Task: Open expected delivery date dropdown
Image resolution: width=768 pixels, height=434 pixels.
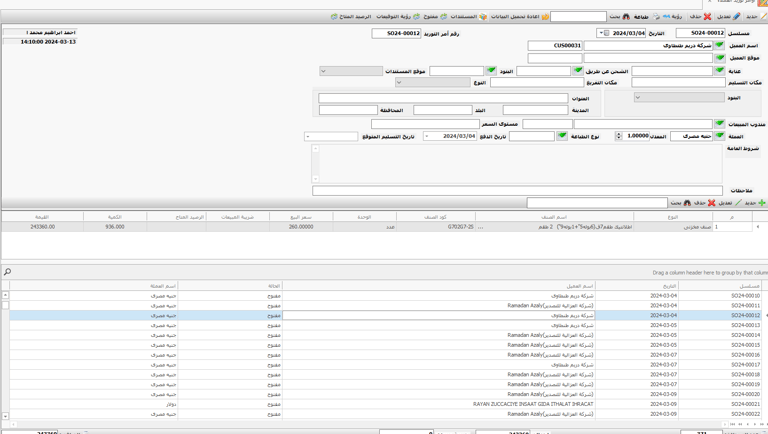Action: (308, 136)
